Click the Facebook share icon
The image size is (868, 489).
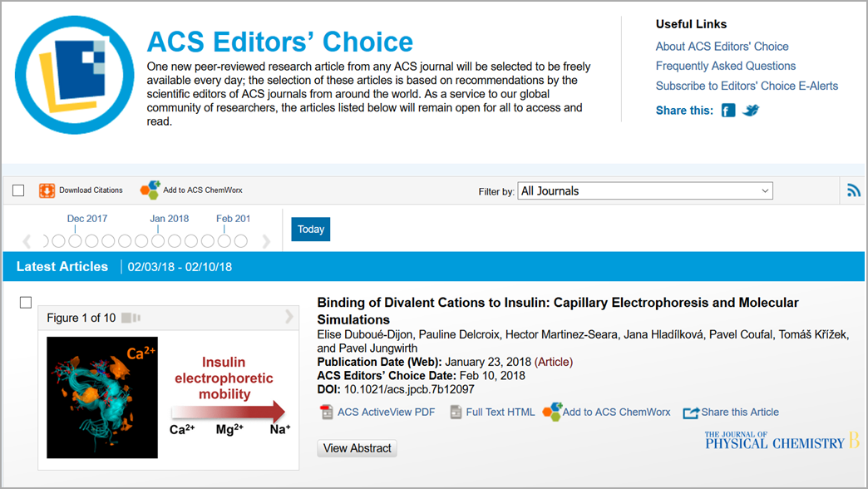[x=728, y=111]
